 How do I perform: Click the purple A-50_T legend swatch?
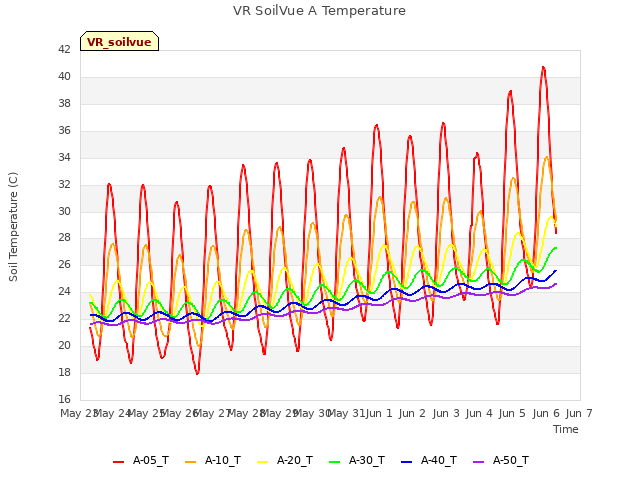point(478,462)
